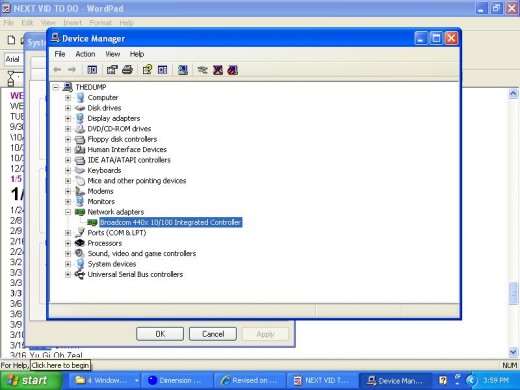The image size is (520, 390).
Task: Open the Device Manager Action menu
Action: [85, 54]
